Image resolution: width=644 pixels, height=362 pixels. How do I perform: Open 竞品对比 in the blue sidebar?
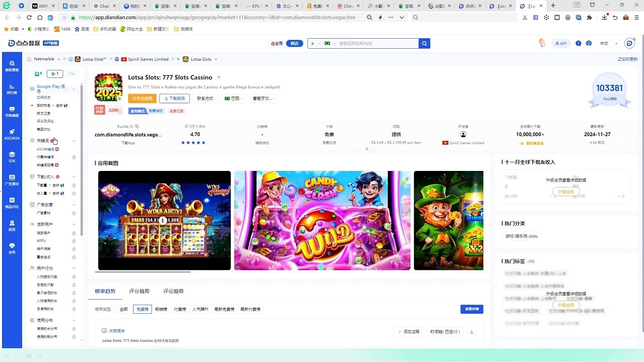(12, 203)
